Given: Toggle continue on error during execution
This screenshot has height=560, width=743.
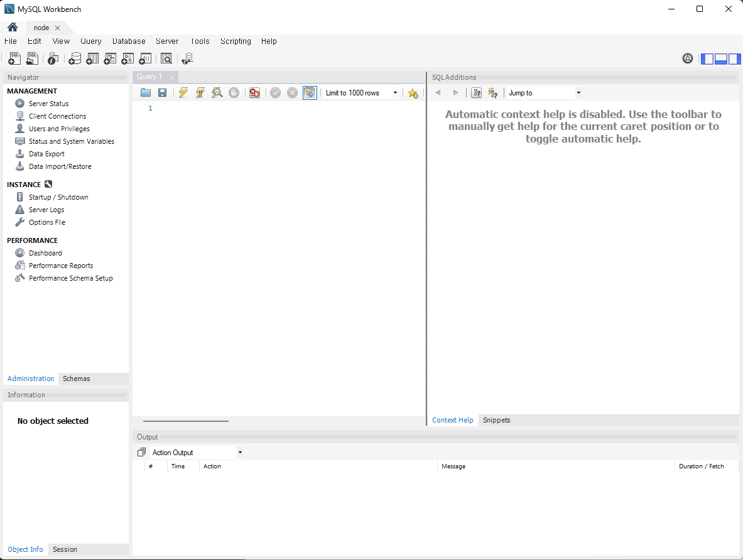Looking at the screenshot, I should tap(254, 93).
